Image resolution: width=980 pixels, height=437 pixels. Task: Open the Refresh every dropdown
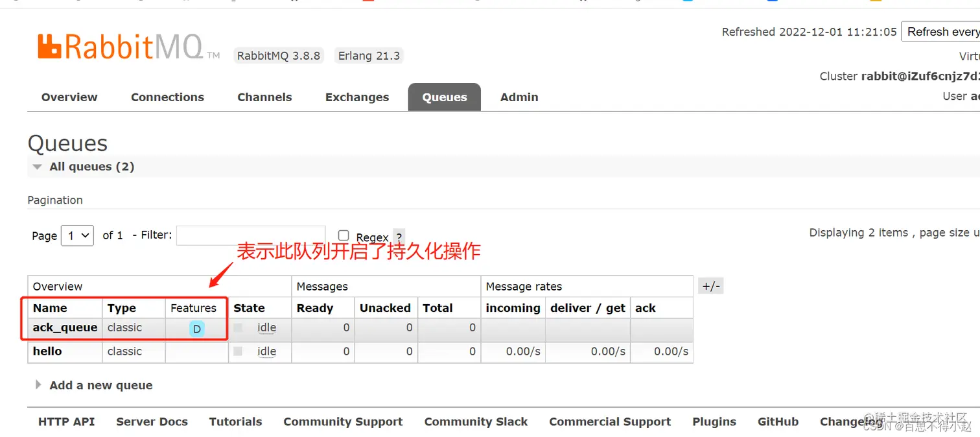pyautogui.click(x=940, y=32)
